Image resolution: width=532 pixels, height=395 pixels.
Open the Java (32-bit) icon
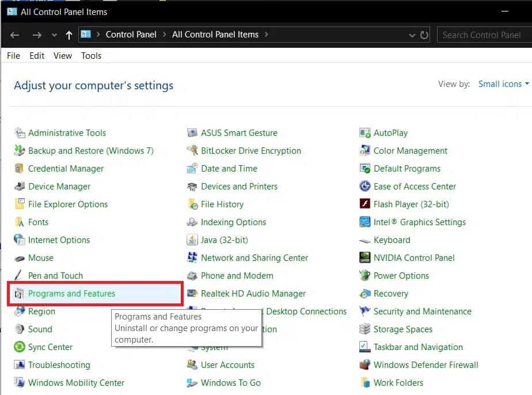point(192,240)
